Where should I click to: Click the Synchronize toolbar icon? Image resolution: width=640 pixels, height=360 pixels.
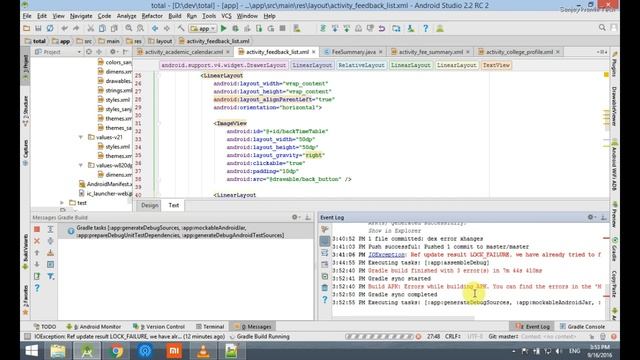point(50,28)
